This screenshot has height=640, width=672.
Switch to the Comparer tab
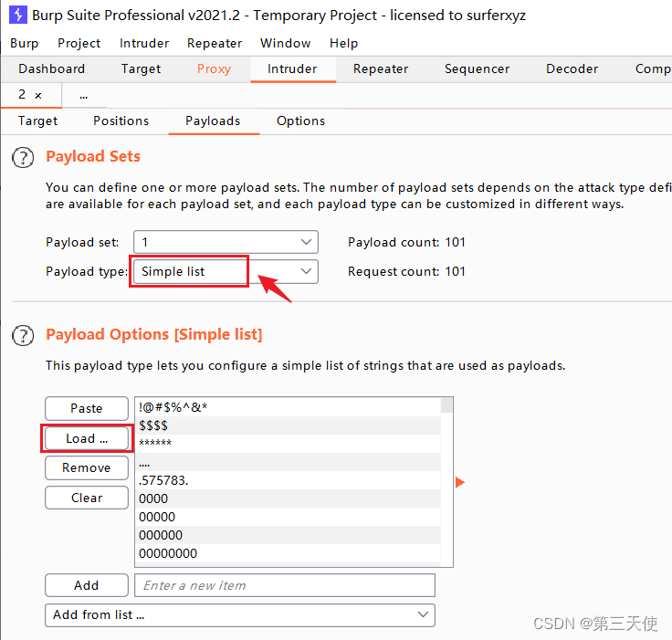(x=652, y=69)
